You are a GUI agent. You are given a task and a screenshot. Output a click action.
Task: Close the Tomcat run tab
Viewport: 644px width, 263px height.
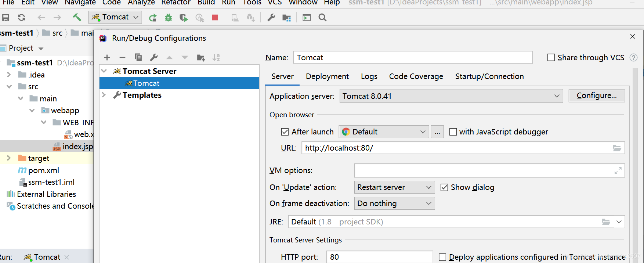pyautogui.click(x=66, y=257)
